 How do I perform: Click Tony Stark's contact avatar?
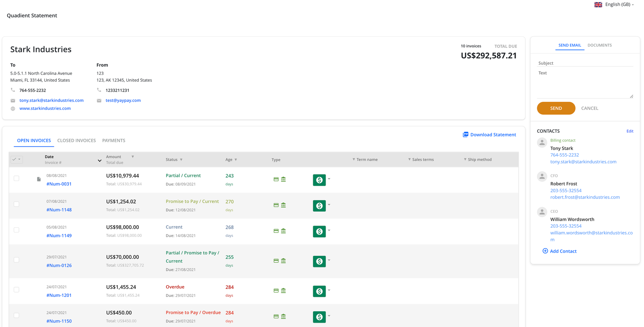pos(542,142)
